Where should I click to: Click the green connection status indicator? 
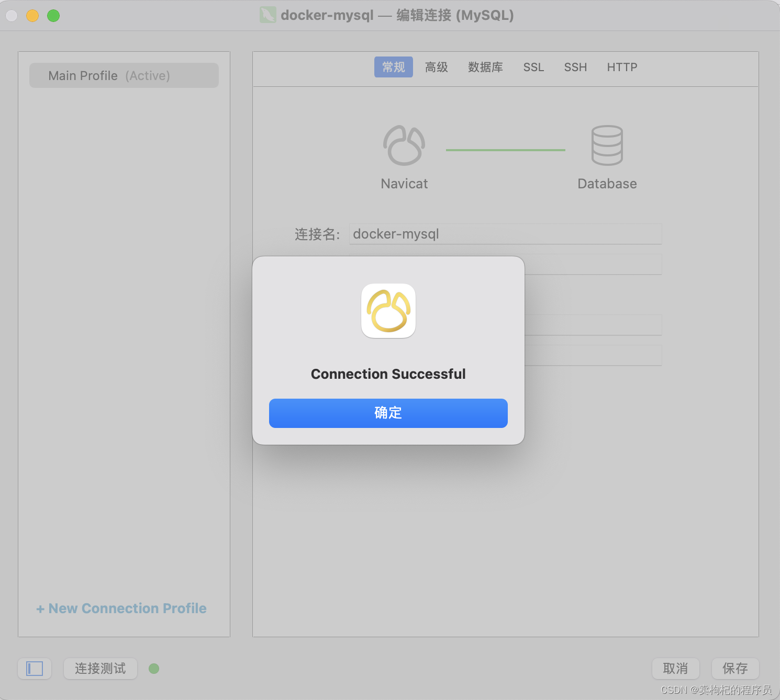(x=154, y=669)
